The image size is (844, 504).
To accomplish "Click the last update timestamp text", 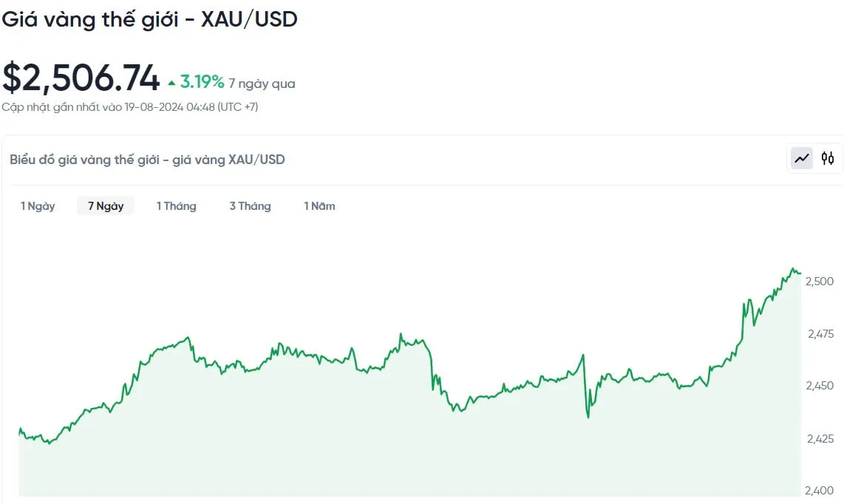I will (130, 106).
